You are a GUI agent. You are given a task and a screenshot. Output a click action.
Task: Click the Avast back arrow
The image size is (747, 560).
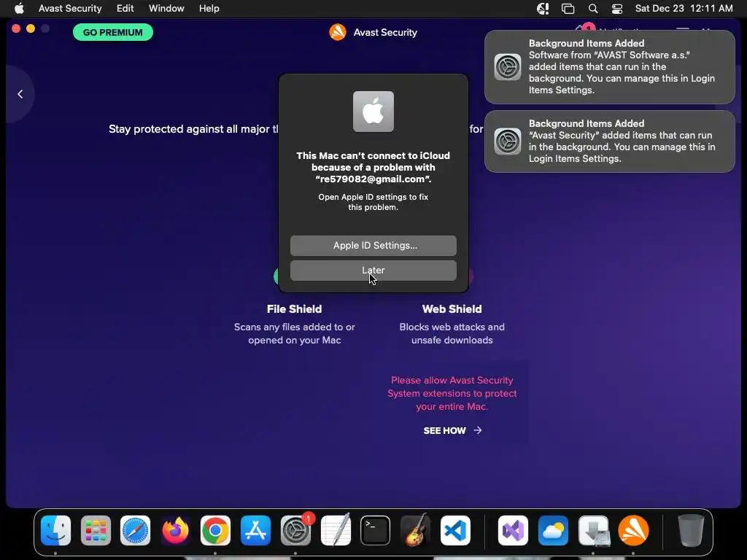[x=20, y=94]
